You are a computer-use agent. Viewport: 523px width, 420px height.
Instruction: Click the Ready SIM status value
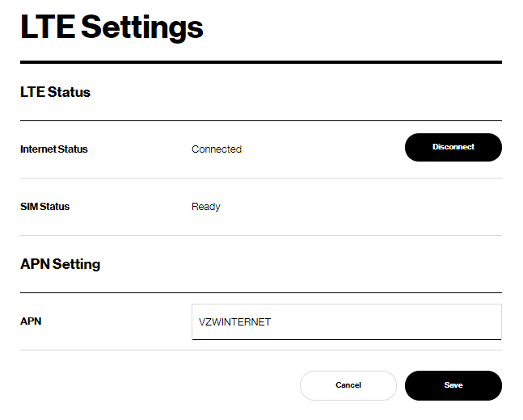[206, 206]
